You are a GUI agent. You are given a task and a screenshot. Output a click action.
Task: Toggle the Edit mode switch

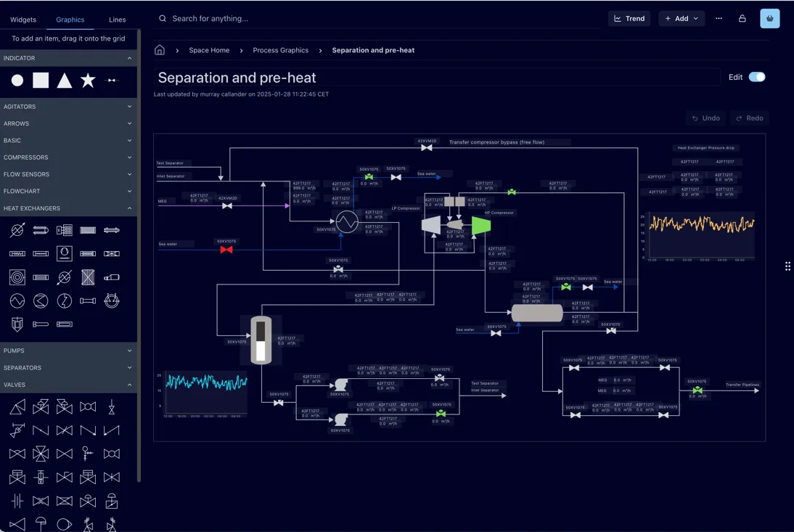click(756, 77)
